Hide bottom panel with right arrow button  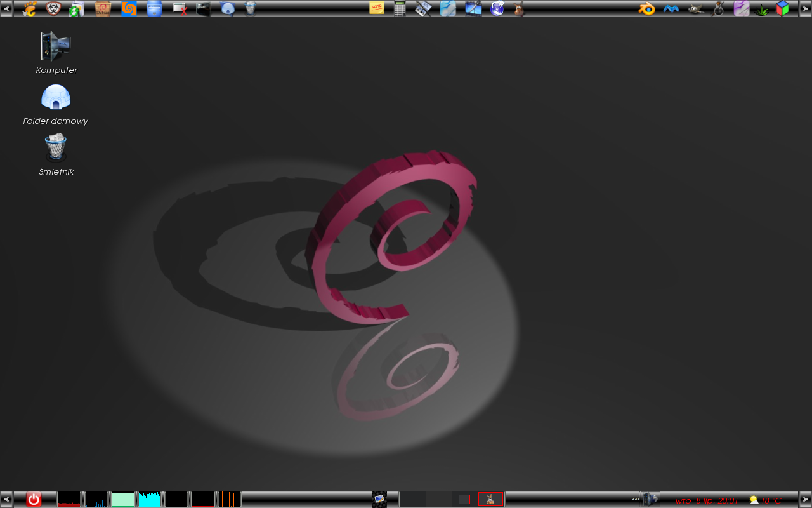tap(806, 499)
